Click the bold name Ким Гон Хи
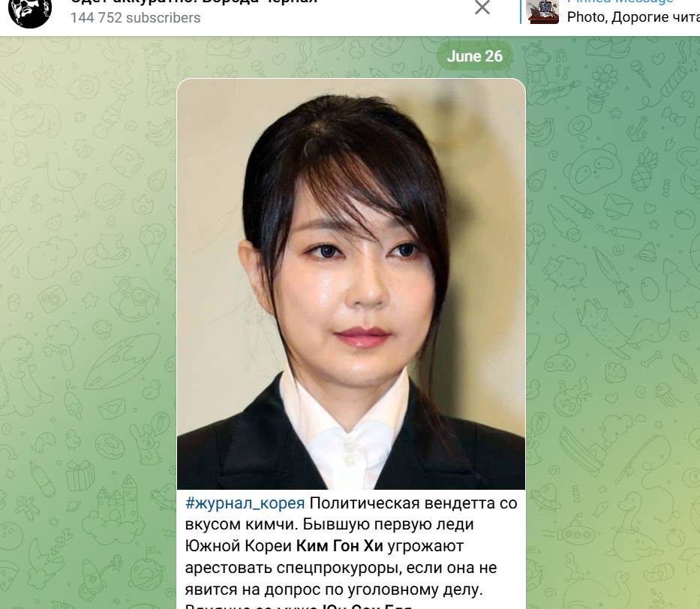The image size is (700, 609). point(340,546)
